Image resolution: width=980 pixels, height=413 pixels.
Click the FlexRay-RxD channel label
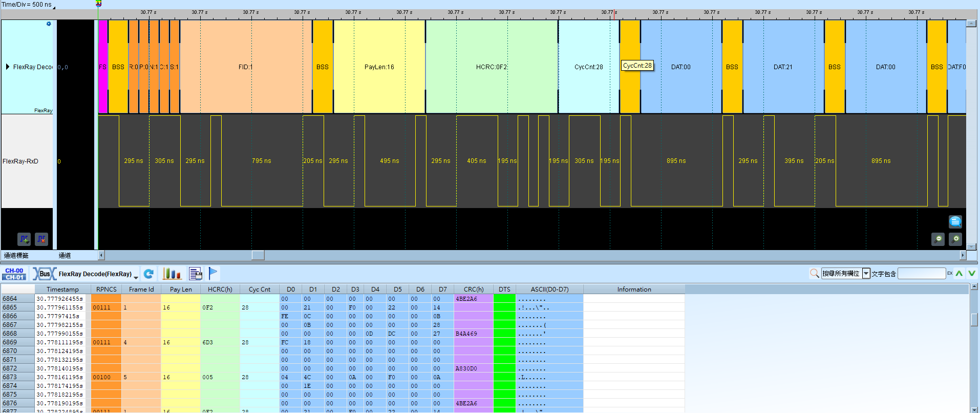[20, 161]
